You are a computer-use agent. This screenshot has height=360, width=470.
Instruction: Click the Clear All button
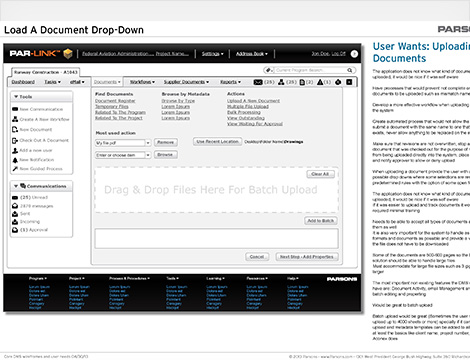(320, 174)
